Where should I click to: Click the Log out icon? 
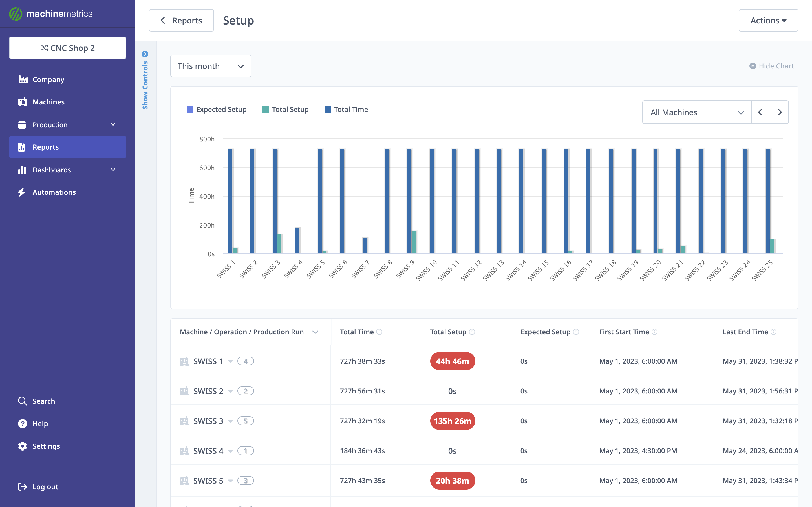(x=23, y=486)
